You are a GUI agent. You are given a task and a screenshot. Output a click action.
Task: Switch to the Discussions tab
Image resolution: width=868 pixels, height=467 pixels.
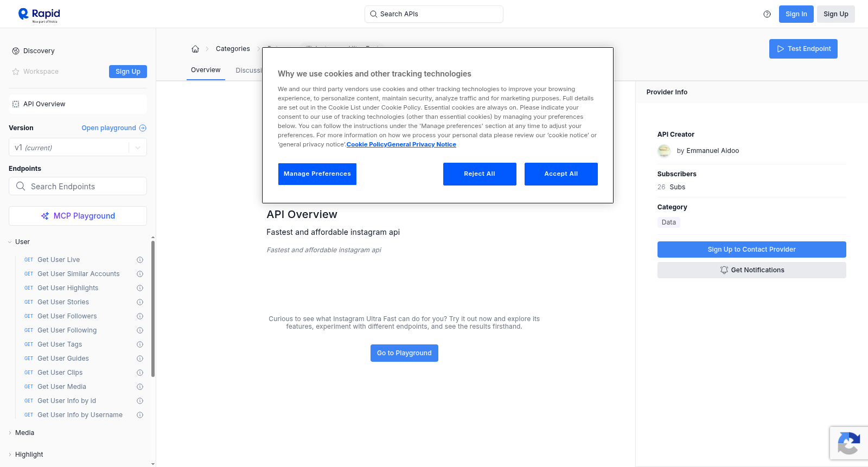[x=248, y=71]
